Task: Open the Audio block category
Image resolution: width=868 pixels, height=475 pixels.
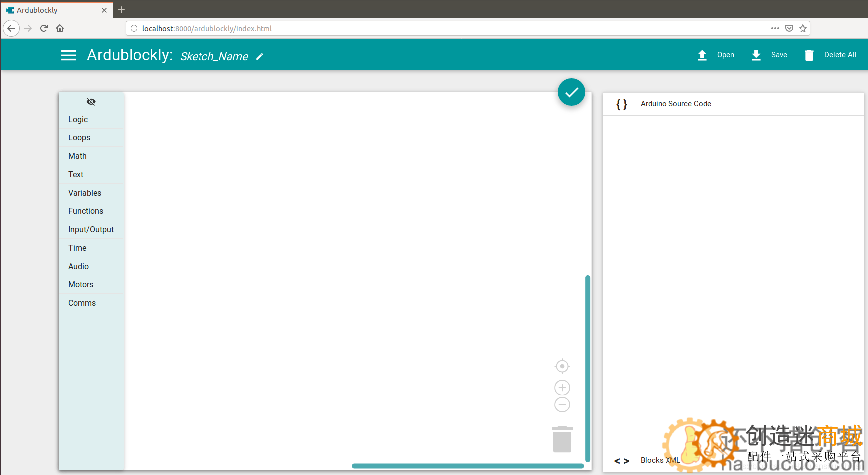Action: tap(91, 266)
